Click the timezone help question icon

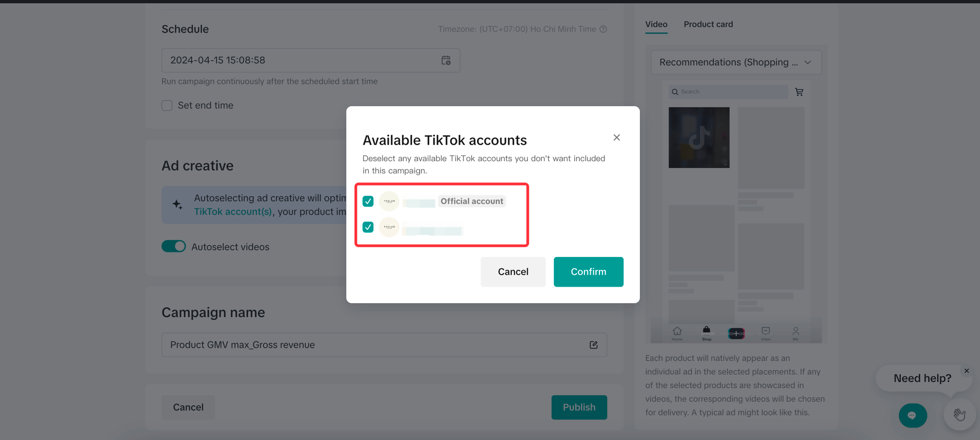[x=603, y=29]
